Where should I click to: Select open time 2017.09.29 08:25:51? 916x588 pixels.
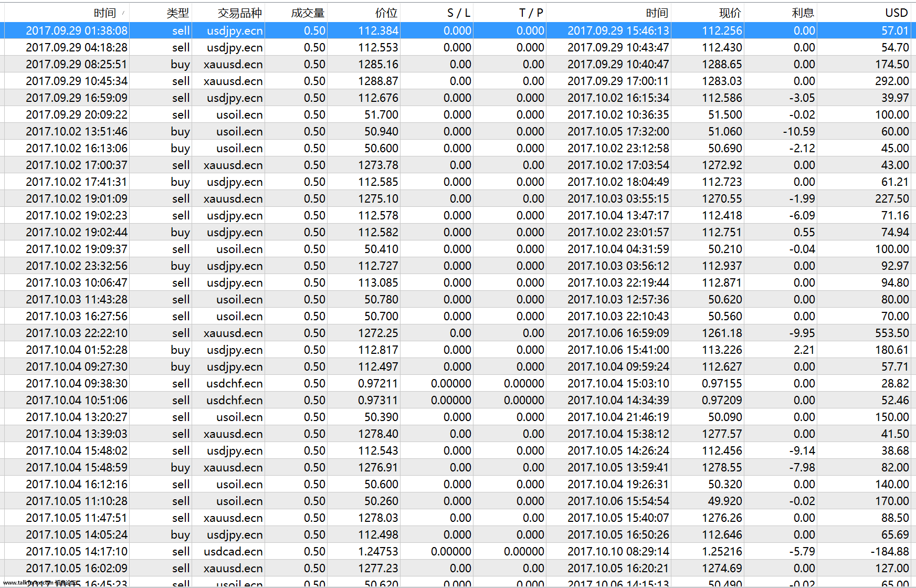(77, 64)
